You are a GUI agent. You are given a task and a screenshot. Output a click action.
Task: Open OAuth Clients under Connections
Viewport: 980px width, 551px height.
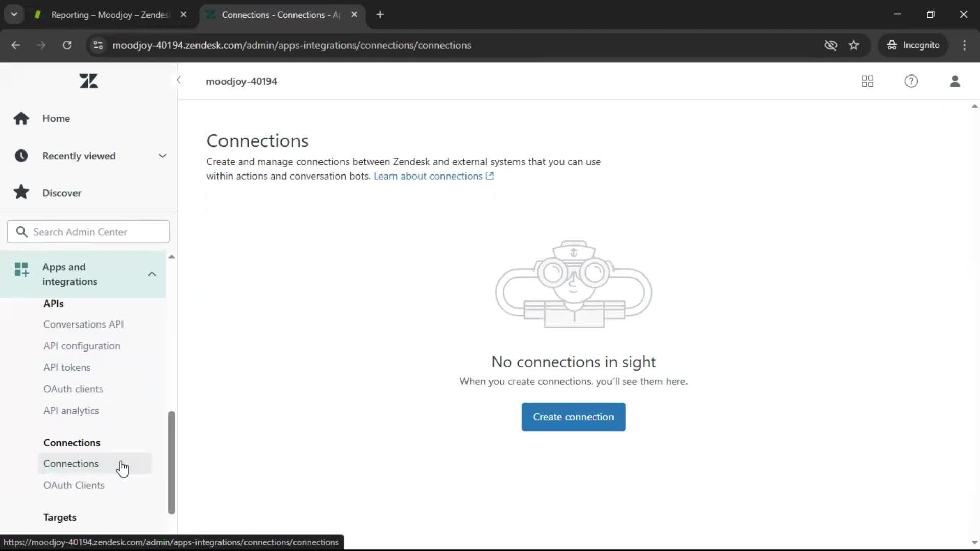[x=74, y=485]
